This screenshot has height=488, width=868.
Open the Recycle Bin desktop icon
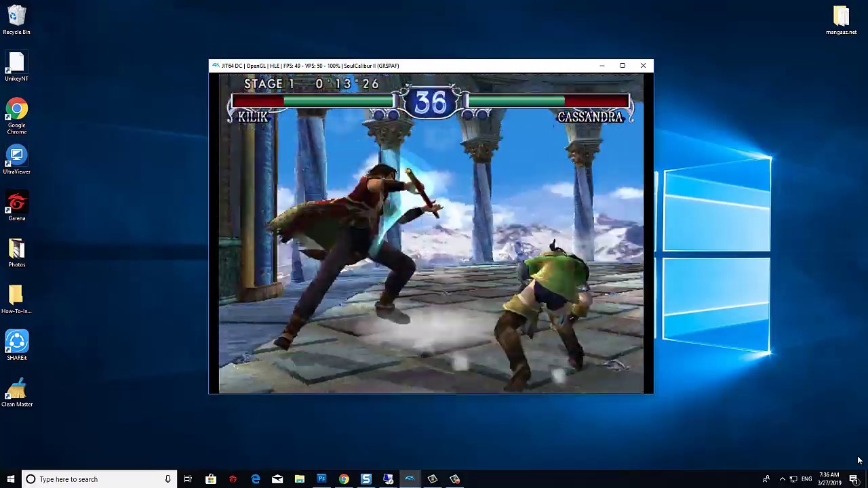click(x=16, y=20)
